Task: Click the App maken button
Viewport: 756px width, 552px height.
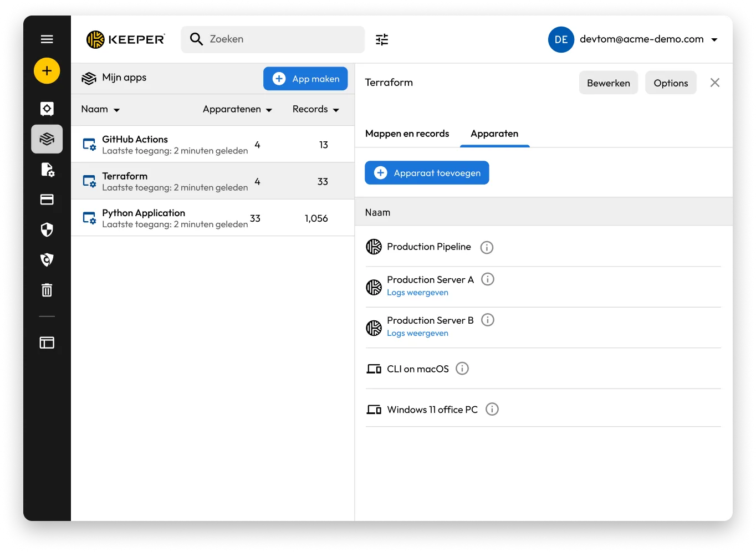Action: (305, 79)
